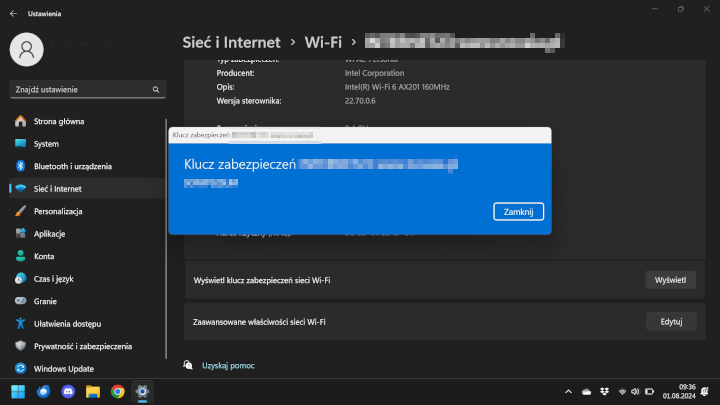This screenshot has height=405, width=720.
Task: Click the Edytuj button for advanced Wi-Fi properties
Action: [x=669, y=321]
